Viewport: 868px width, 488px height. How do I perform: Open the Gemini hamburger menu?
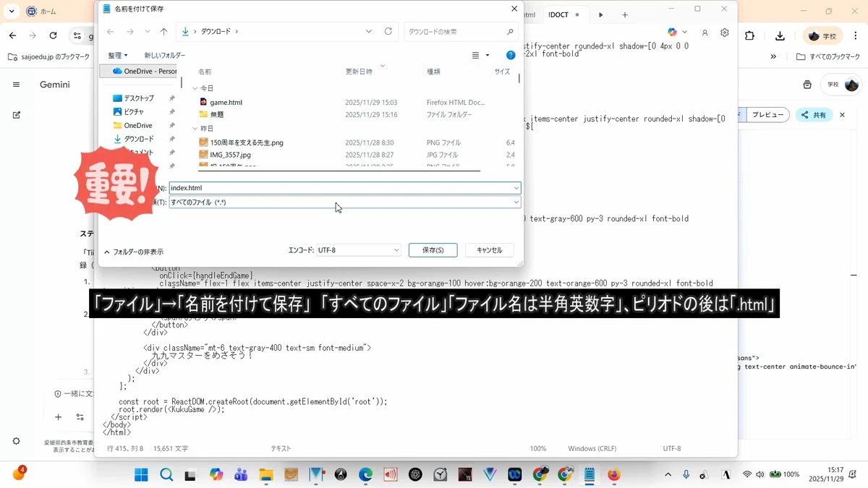point(16,85)
